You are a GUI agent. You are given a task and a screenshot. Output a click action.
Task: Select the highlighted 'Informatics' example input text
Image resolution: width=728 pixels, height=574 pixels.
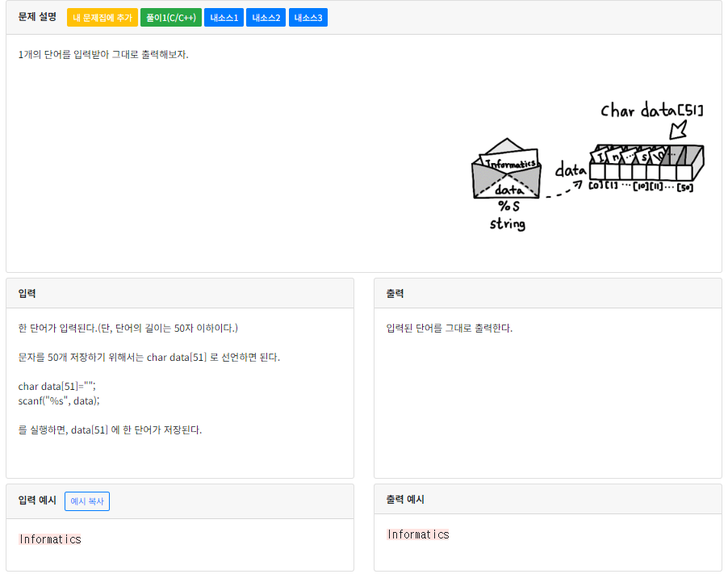50,538
